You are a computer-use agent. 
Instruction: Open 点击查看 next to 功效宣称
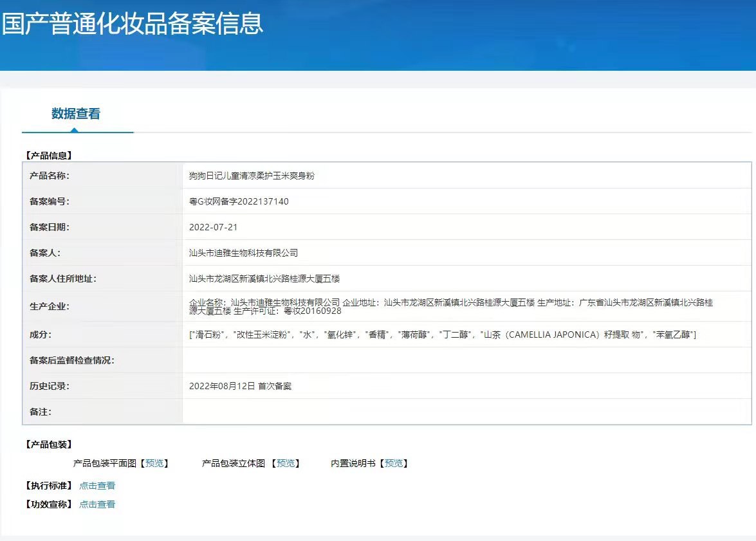[x=97, y=504]
